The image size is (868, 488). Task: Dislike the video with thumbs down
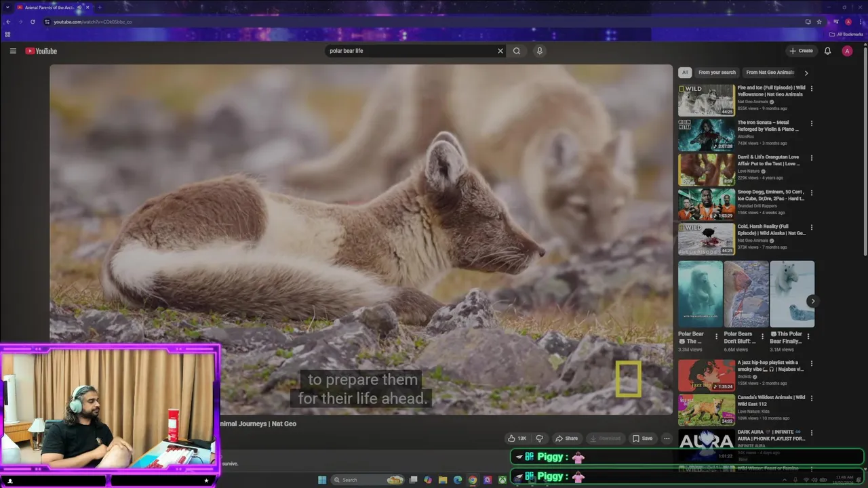(540, 439)
